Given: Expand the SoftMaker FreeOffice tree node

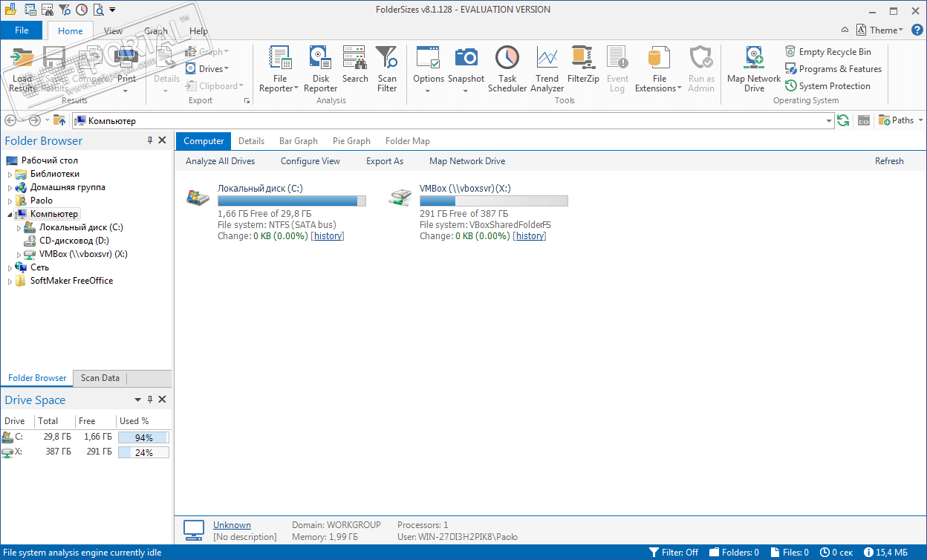Looking at the screenshot, I should pyautogui.click(x=10, y=281).
